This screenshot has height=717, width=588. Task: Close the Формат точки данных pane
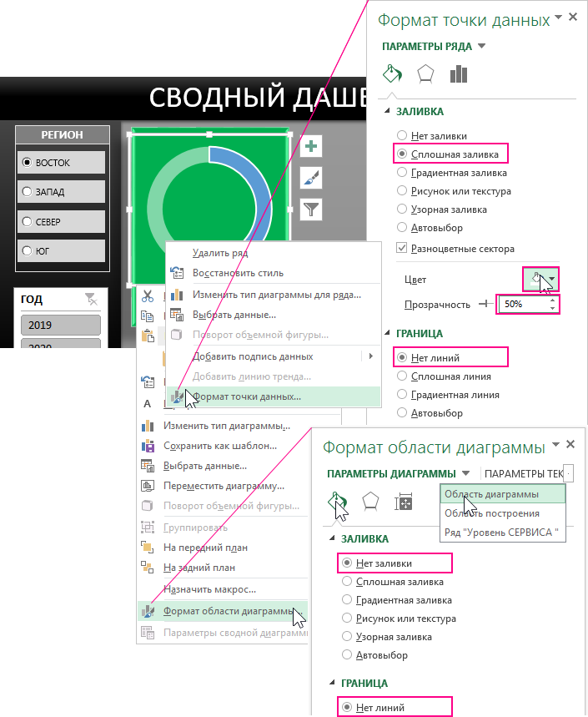point(572,18)
